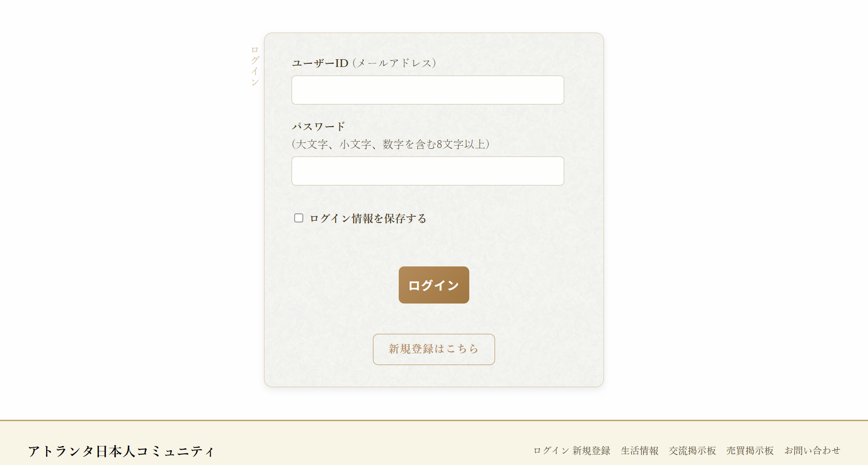Click the アトランタ日本人コミュニティ site title
868x465 pixels.
point(120,451)
